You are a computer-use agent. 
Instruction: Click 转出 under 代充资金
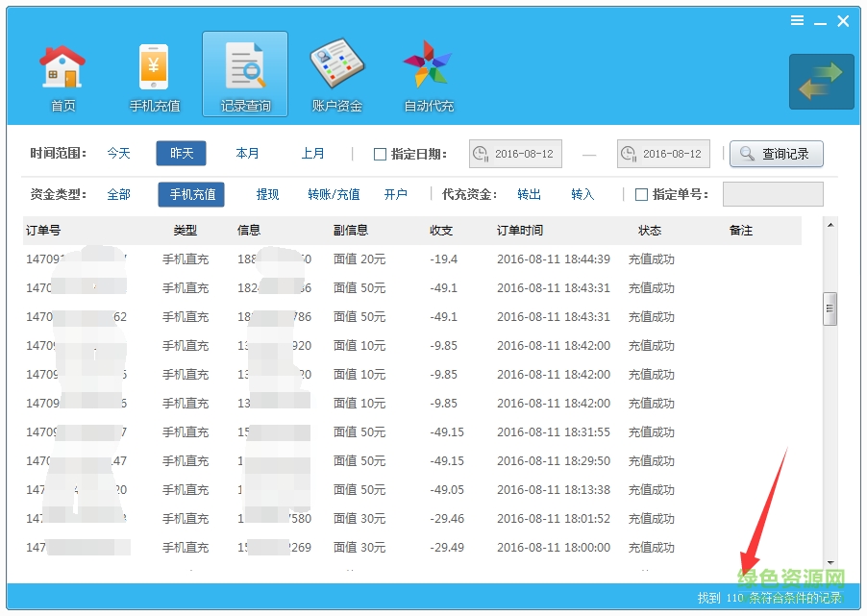click(x=528, y=193)
